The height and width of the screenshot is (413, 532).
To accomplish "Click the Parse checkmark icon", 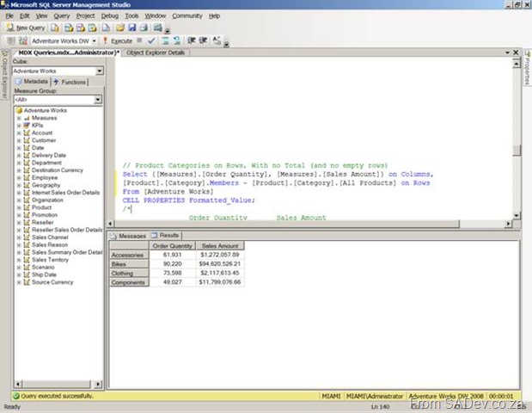I will (151, 41).
